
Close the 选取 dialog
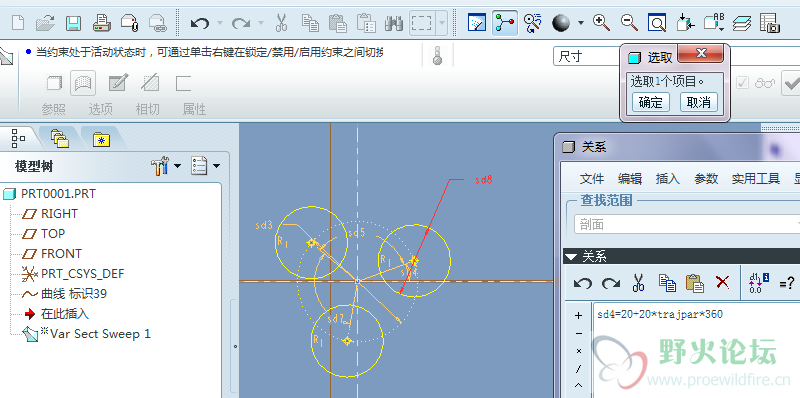pos(701,54)
